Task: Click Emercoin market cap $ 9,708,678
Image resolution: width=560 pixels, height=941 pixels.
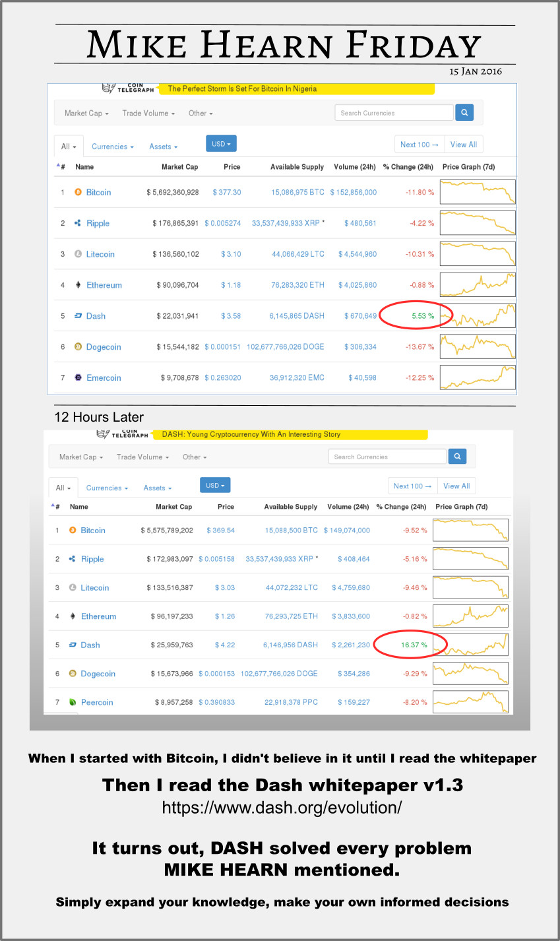Action: [x=179, y=378]
